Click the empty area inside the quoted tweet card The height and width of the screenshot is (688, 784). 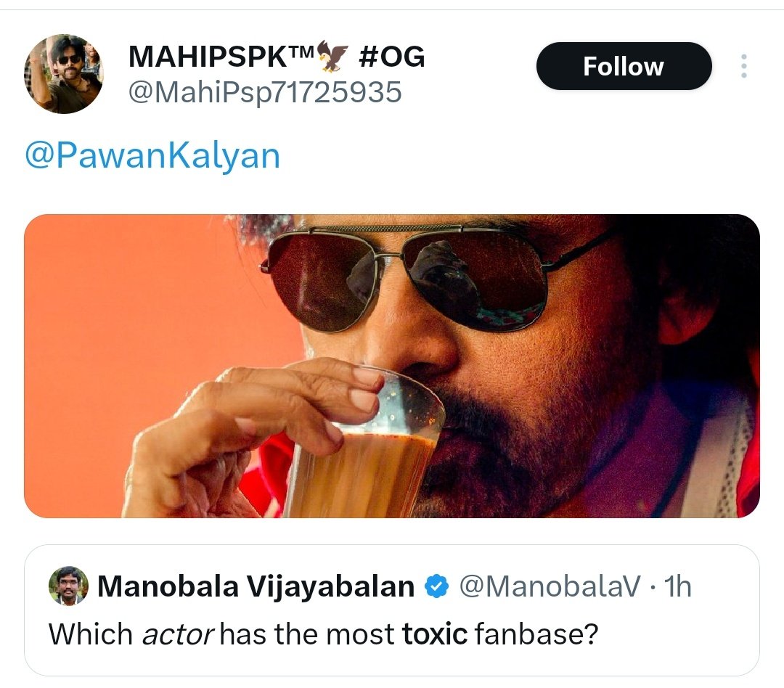click(x=675, y=634)
